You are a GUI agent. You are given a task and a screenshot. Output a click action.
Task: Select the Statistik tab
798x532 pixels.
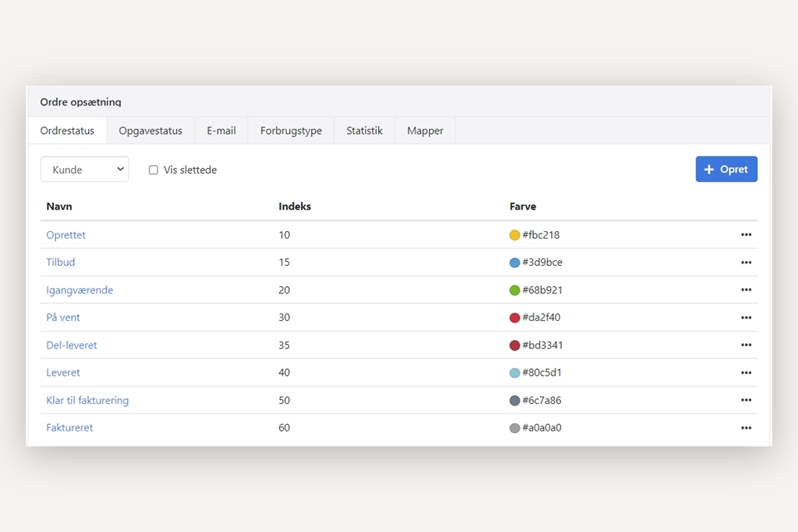[364, 131]
